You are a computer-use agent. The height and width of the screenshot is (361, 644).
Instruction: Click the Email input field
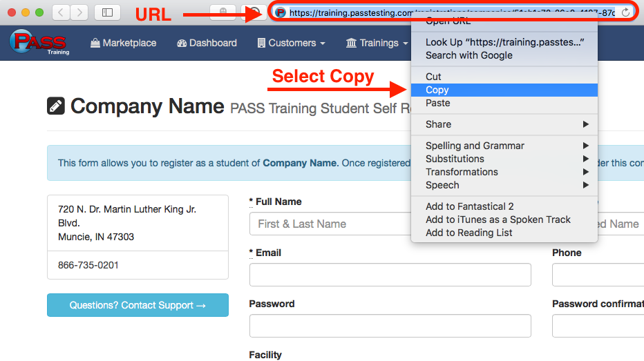390,275
